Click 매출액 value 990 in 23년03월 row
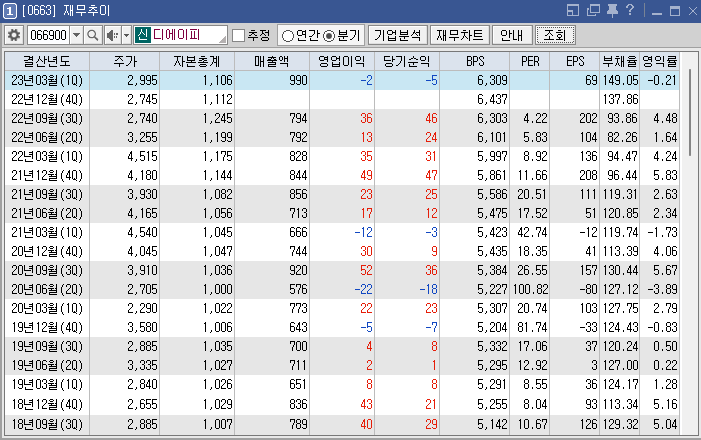Image resolution: width=701 pixels, height=440 pixels. pos(298,80)
